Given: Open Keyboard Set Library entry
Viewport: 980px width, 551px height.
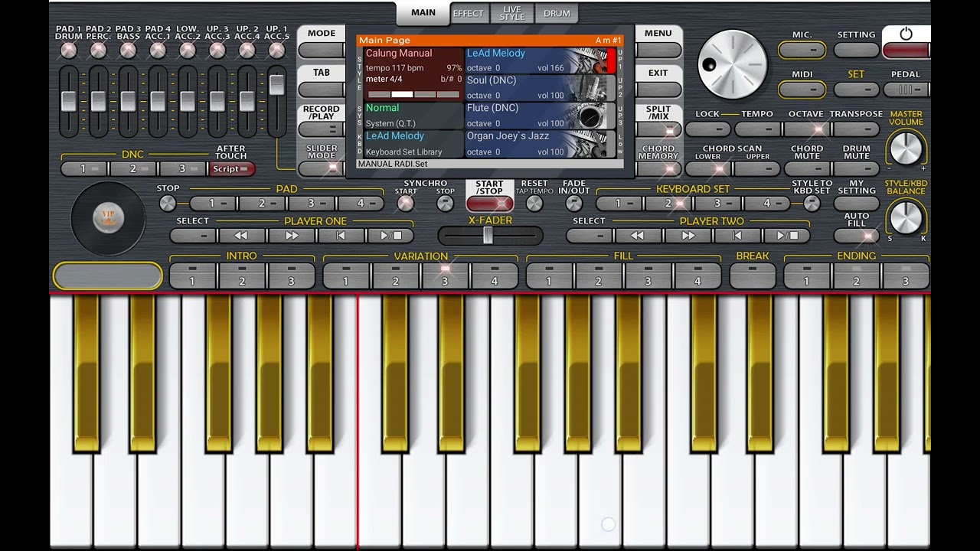Looking at the screenshot, I should click(x=413, y=144).
